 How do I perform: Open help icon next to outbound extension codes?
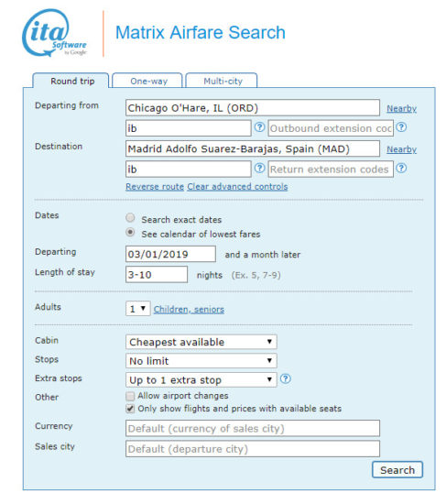[401, 127]
